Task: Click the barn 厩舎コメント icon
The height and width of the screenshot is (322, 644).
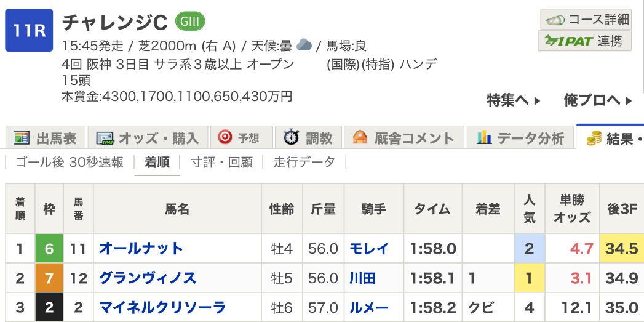Action: (x=360, y=137)
